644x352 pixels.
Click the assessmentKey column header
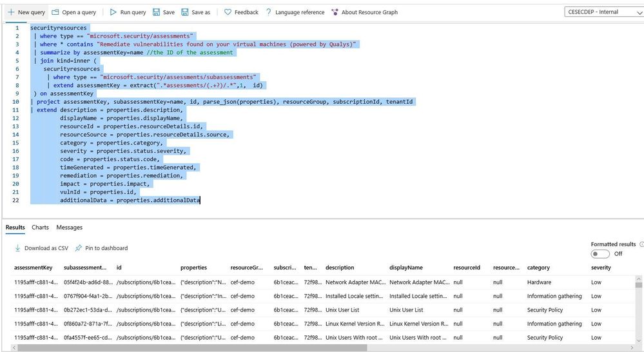tap(34, 268)
